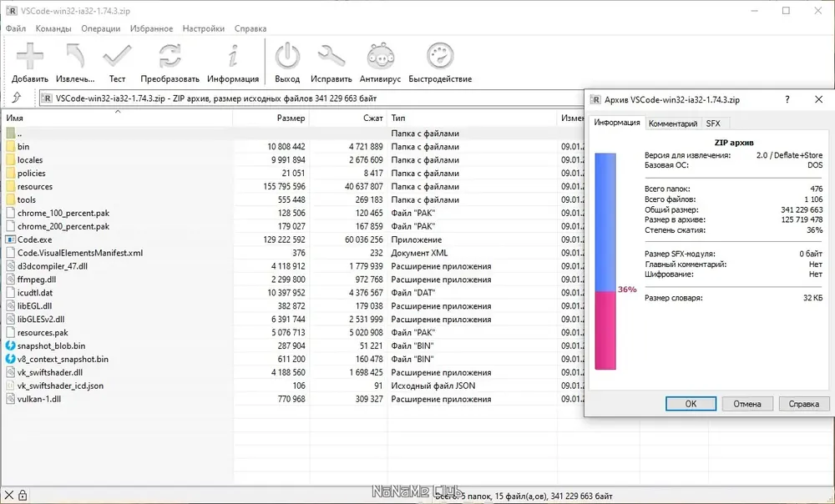The image size is (835, 504).
Task: Open the Настройки menu
Action: pyautogui.click(x=204, y=28)
